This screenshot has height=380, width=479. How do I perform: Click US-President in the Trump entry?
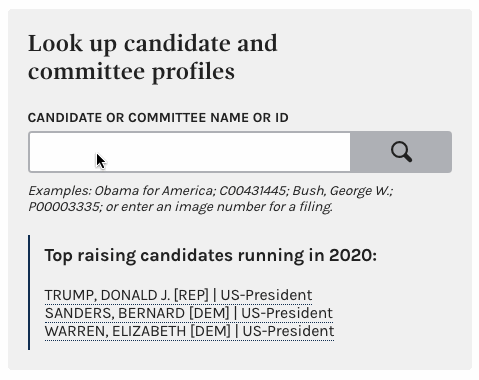point(266,295)
